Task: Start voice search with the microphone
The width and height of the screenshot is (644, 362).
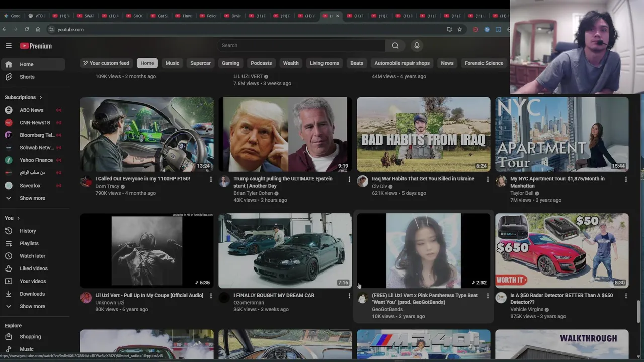Action: pyautogui.click(x=417, y=45)
